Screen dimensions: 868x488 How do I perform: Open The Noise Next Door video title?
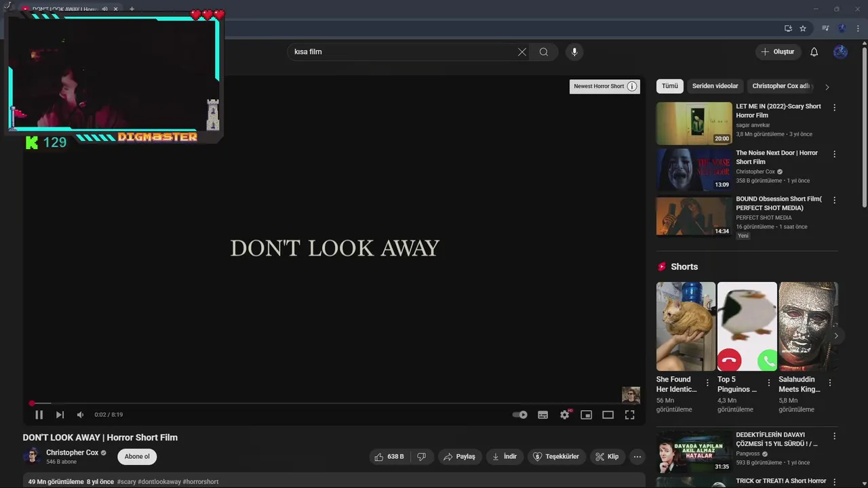[x=777, y=157]
